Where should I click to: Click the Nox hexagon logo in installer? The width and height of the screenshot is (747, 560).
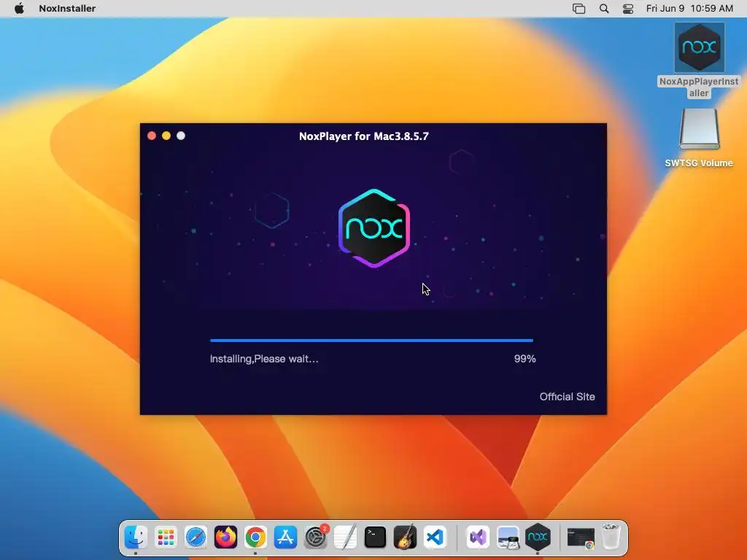tap(374, 228)
